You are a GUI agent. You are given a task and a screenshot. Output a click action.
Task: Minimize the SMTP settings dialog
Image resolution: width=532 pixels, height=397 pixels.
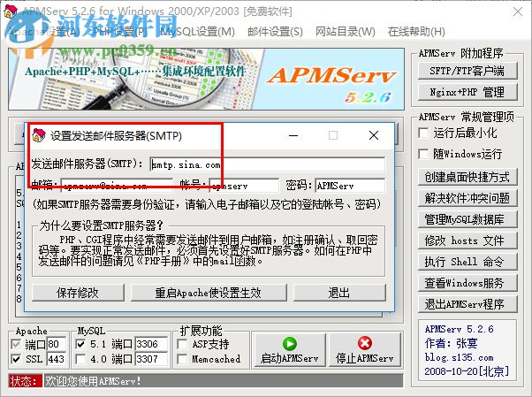[x=293, y=135]
